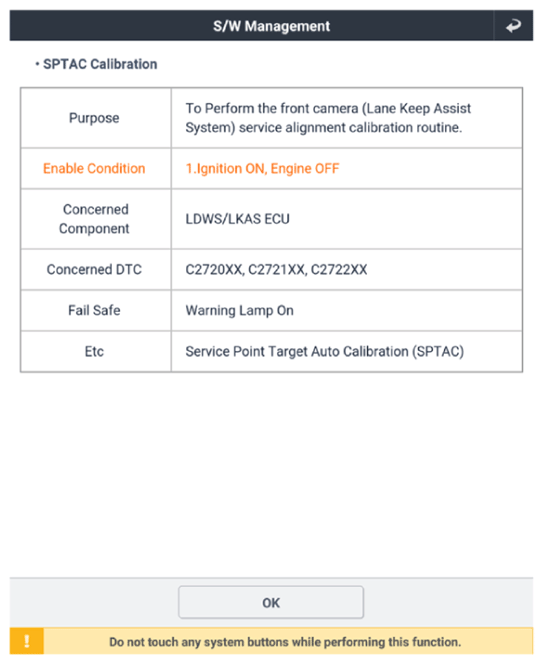Click the LDWS/LKAS ECU value

click(x=237, y=219)
